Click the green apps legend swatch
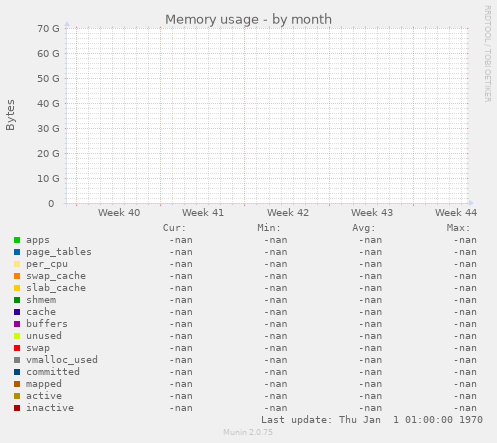 pos(17,240)
